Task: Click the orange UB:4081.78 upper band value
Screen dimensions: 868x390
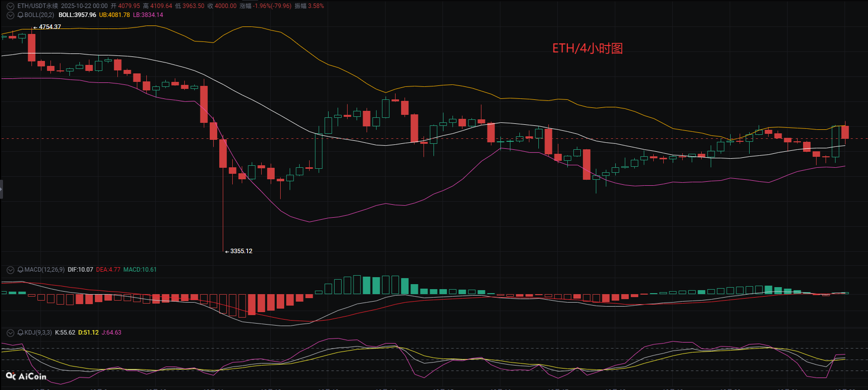Action: [114, 15]
